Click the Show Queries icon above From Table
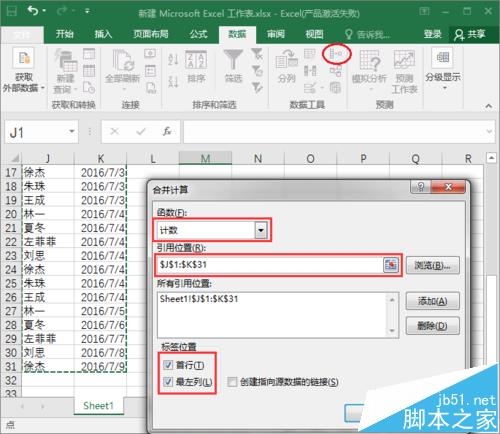The width and height of the screenshot is (500, 434). pos(89,54)
